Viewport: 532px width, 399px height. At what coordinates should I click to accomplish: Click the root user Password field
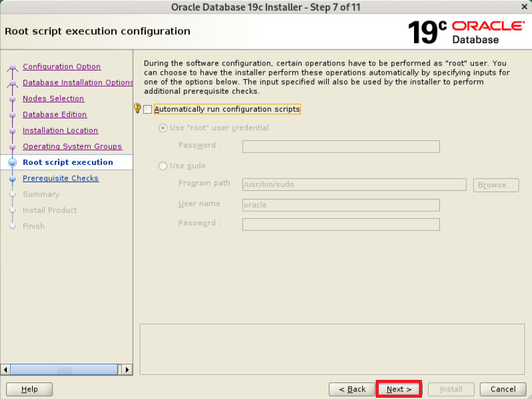point(341,146)
